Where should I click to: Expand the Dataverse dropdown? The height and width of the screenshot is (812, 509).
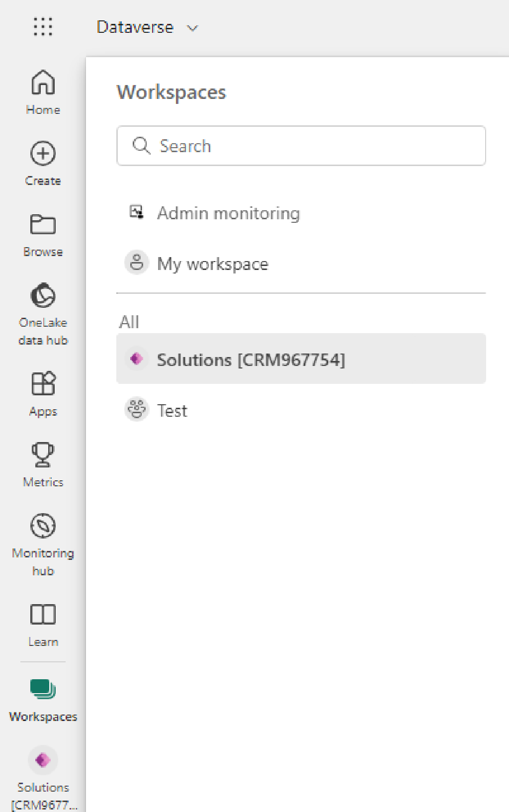tap(192, 28)
